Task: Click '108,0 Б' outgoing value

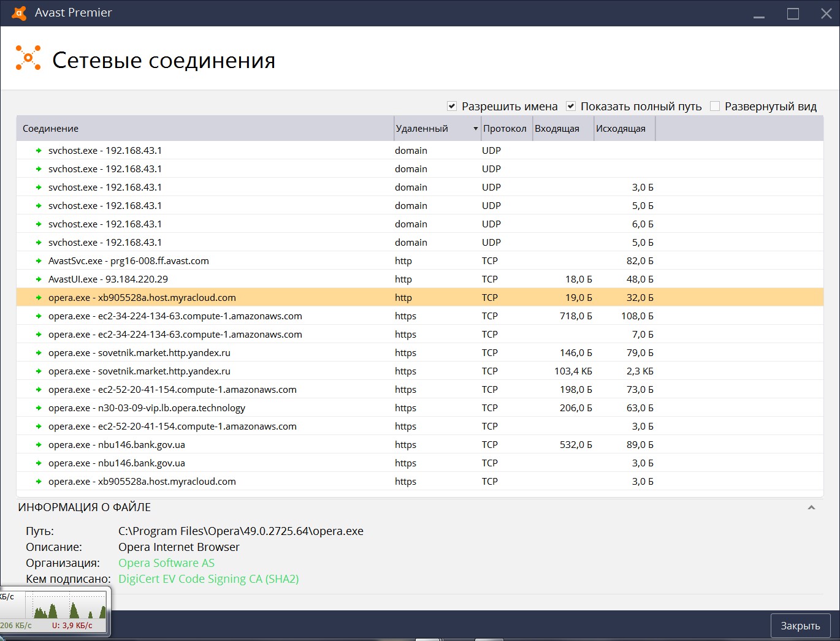Action: tap(638, 316)
